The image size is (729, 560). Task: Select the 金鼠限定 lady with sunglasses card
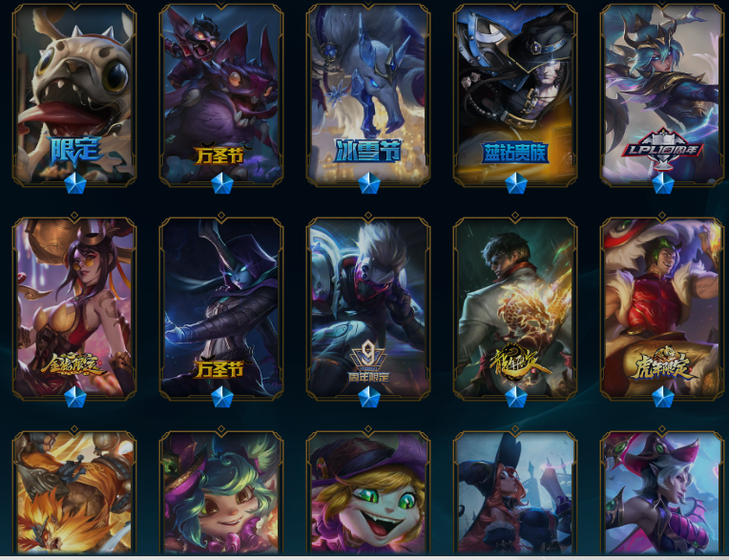(74, 308)
